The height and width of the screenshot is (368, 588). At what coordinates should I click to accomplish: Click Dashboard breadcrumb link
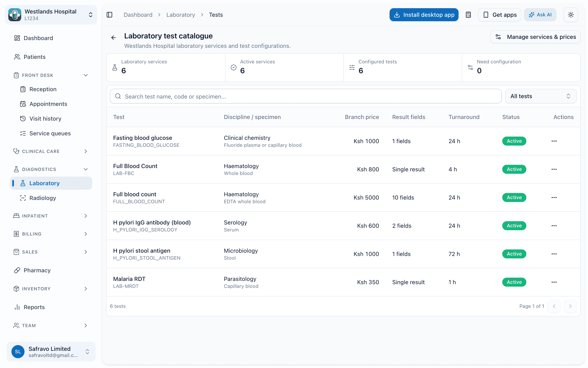point(138,15)
